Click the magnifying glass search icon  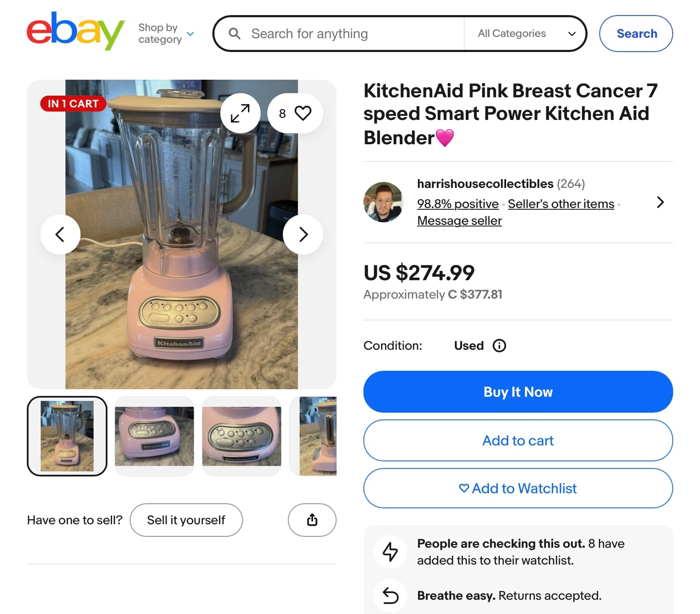point(235,34)
